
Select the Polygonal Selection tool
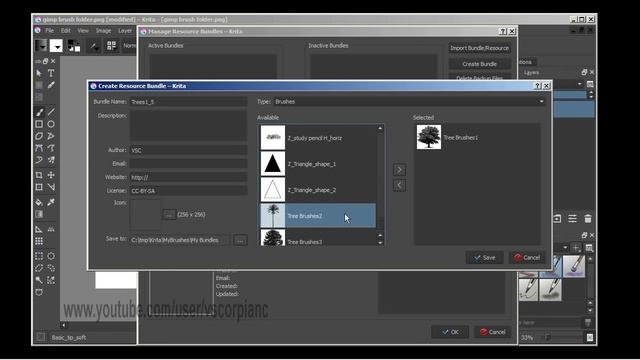coord(39,268)
